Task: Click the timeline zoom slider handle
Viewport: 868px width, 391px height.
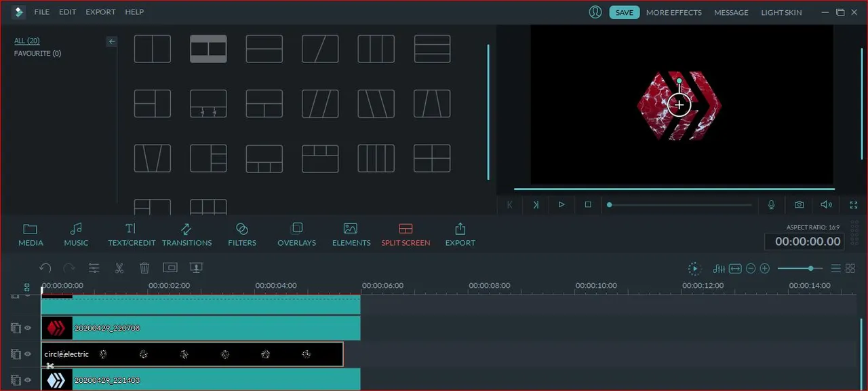Action: coord(810,268)
